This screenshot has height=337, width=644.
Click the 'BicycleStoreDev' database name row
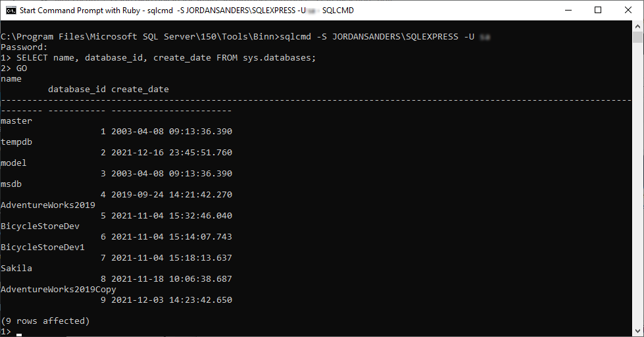[40, 226]
